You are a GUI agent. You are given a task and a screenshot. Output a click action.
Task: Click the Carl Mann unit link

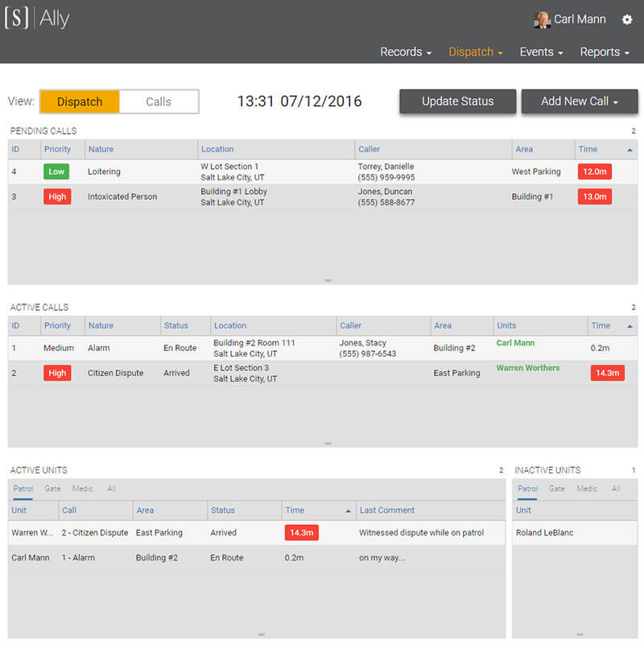[514, 342]
